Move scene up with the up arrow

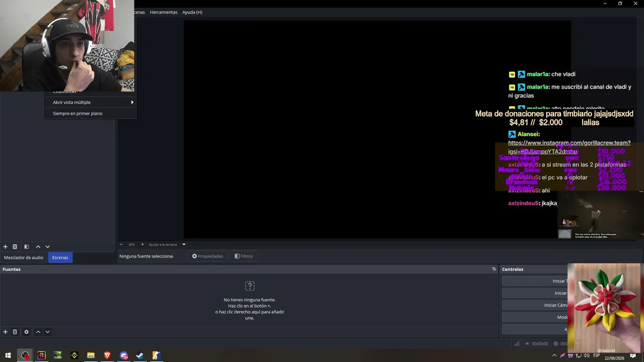coord(38,247)
